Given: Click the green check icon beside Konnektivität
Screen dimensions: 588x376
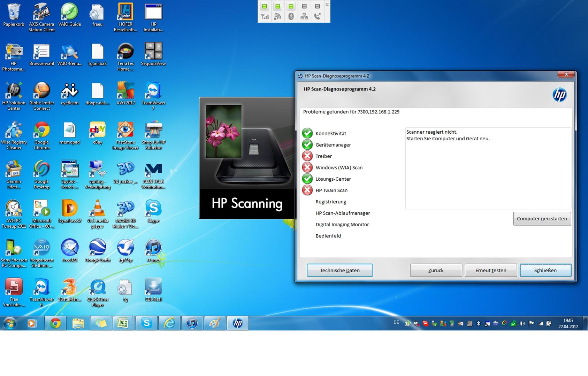Looking at the screenshot, I should 307,133.
